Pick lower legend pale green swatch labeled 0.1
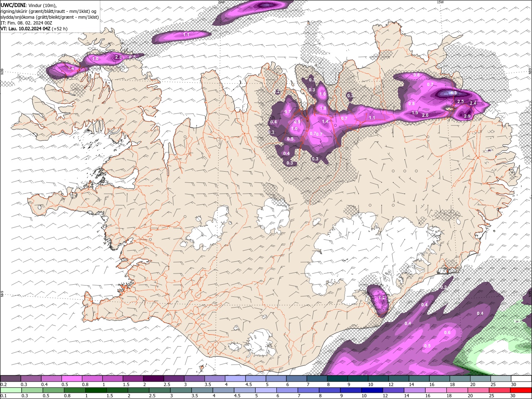This screenshot has width=532, height=399. pyautogui.click(x=11, y=390)
